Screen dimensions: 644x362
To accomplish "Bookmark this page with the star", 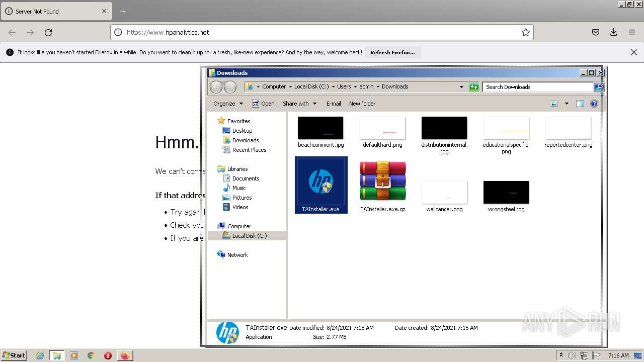I will [526, 32].
